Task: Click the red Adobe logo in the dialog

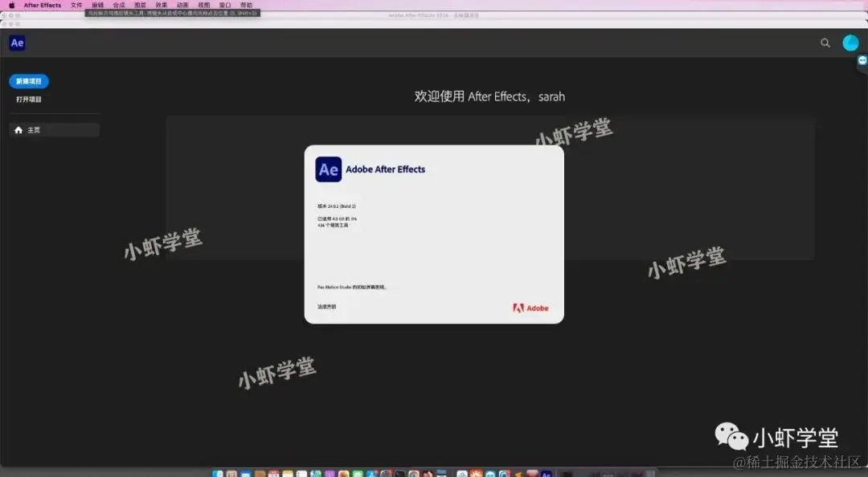Action: pyautogui.click(x=530, y=308)
